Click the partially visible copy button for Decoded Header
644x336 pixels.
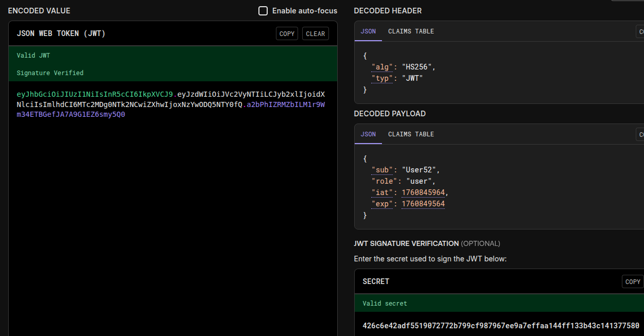click(640, 31)
